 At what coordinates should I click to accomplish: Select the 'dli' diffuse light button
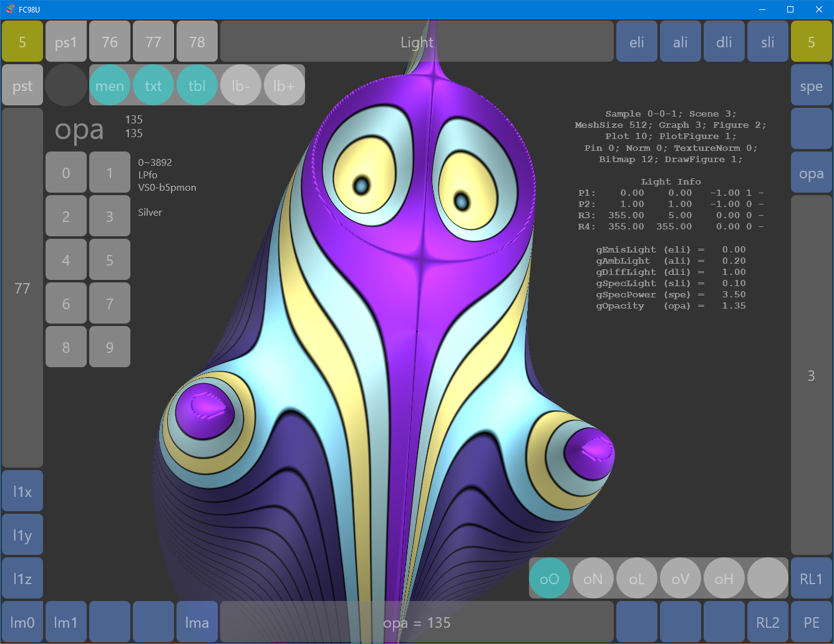(x=724, y=42)
